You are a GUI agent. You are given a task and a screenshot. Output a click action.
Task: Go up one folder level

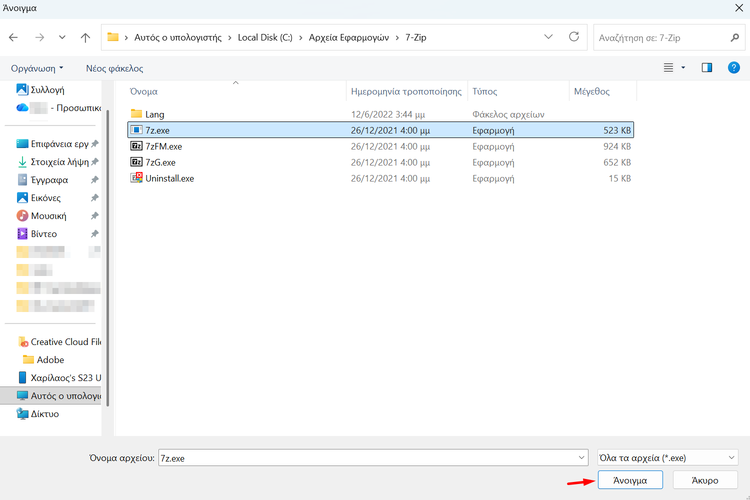coord(86,37)
